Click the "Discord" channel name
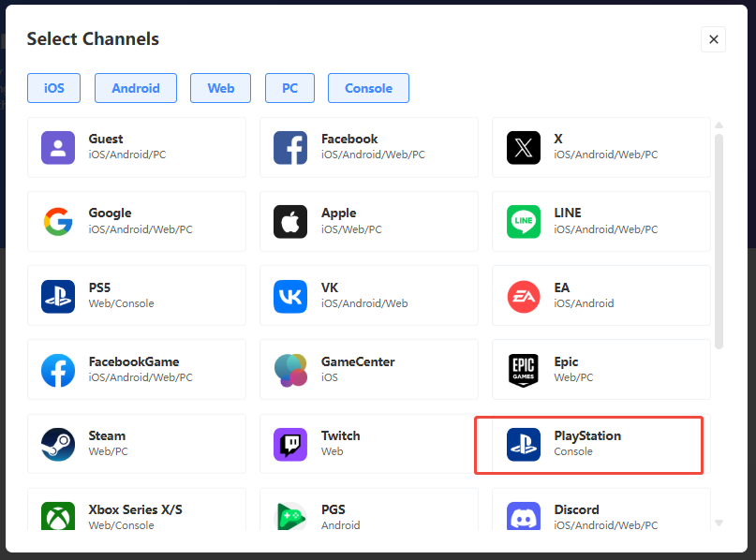The height and width of the screenshot is (560, 756). [577, 509]
